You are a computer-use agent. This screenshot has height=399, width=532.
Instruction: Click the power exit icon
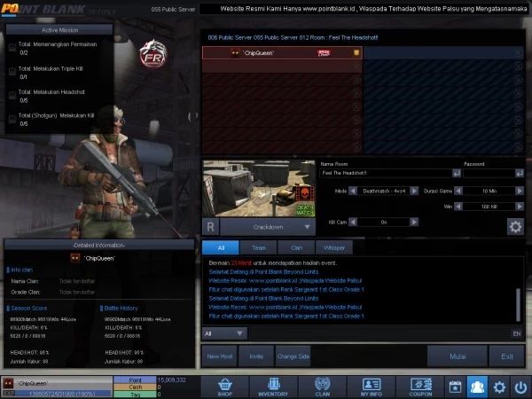click(x=520, y=387)
